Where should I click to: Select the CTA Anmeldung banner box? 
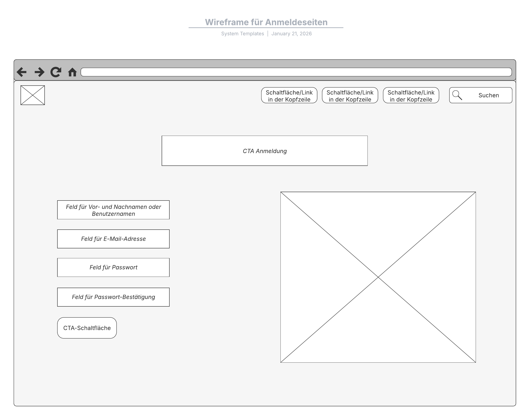(x=265, y=151)
